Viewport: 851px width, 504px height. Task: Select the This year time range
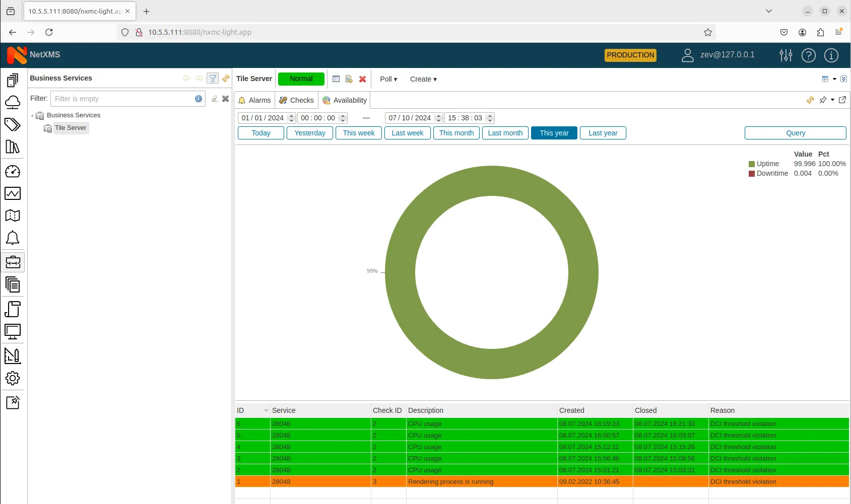[554, 133]
